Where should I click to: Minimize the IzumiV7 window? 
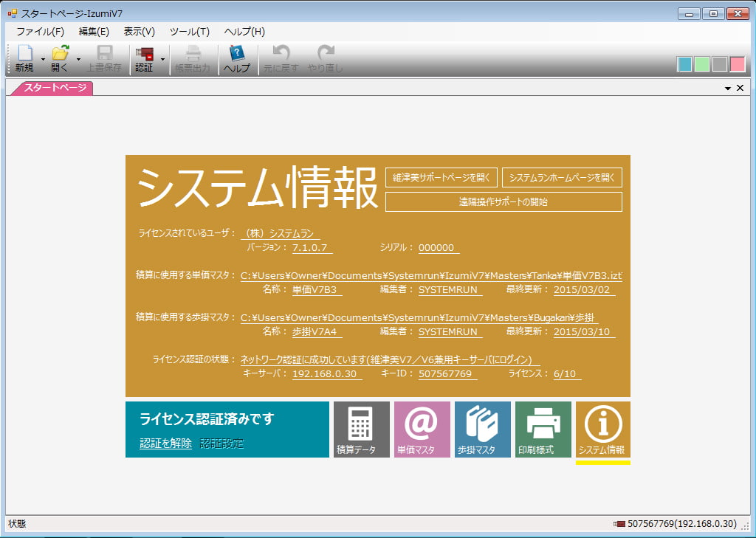coord(689,14)
